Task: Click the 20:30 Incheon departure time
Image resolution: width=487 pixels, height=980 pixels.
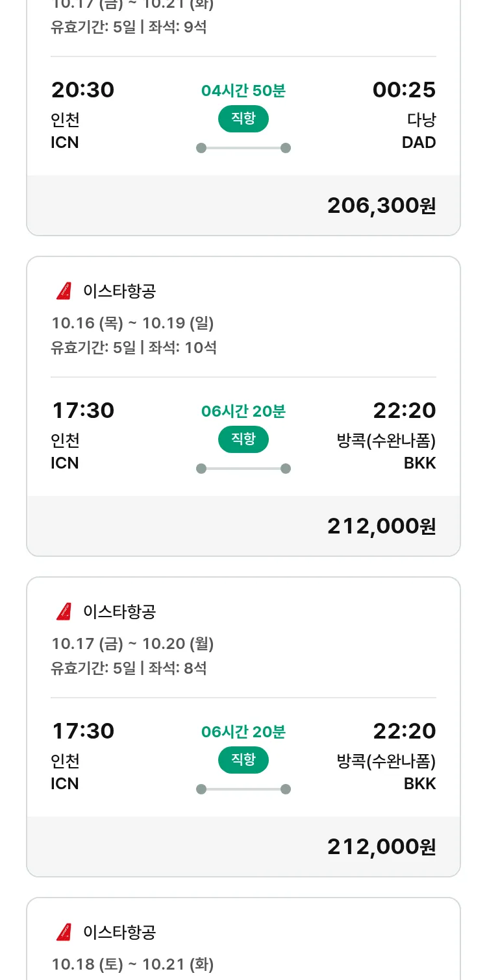Action: 82,90
